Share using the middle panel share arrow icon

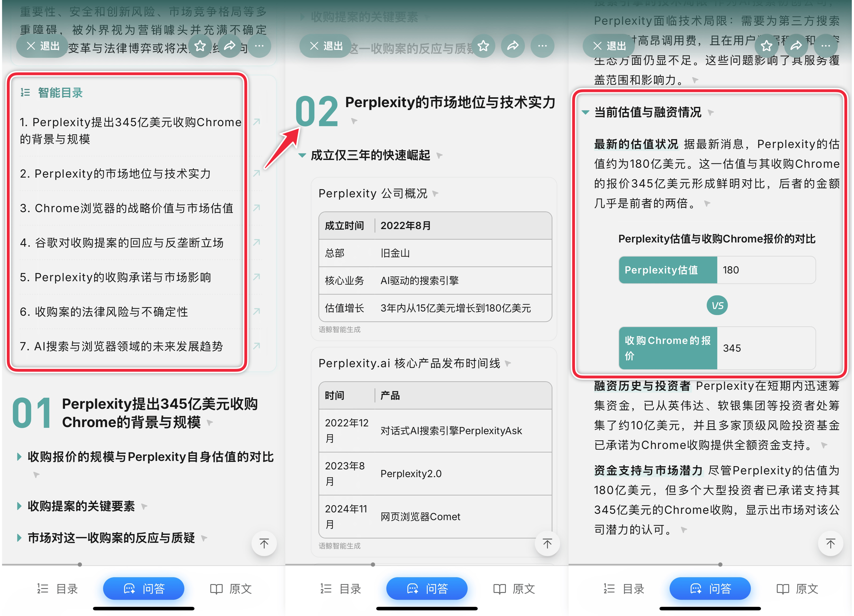(513, 46)
